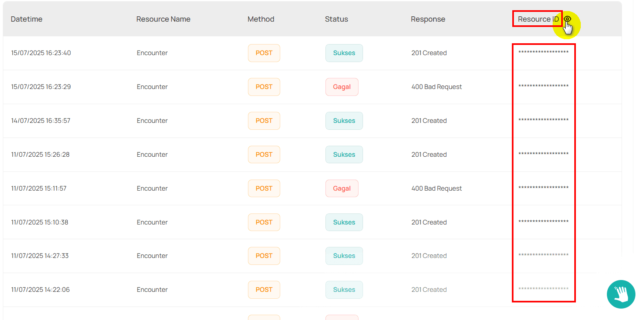The height and width of the screenshot is (320, 644).
Task: Select the Status column header
Action: (x=336, y=19)
